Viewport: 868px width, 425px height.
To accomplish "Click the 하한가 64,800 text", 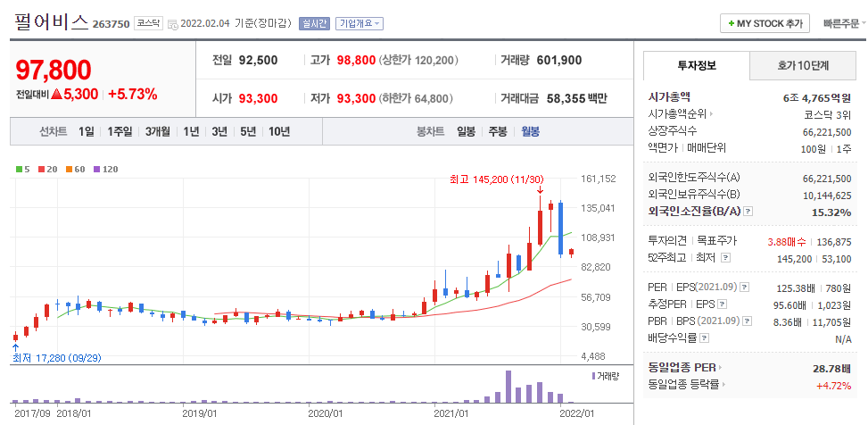I will click(416, 98).
